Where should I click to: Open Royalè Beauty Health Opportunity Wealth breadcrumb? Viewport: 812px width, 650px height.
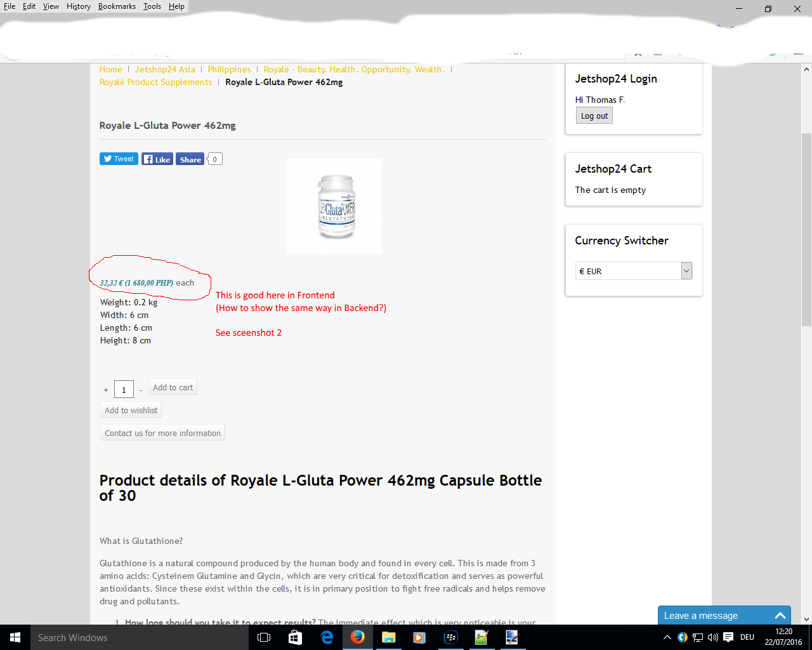point(354,69)
